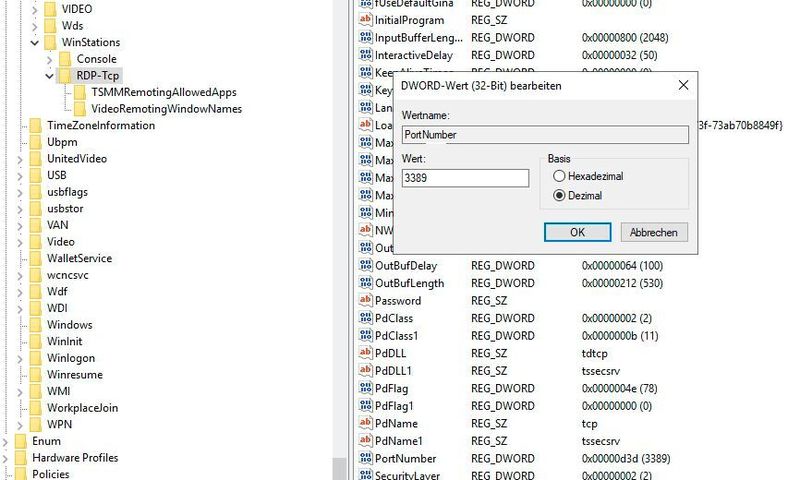Screen dimensions: 800x480
Task: Click the string icon of InitialProgram value
Action: 365,19
